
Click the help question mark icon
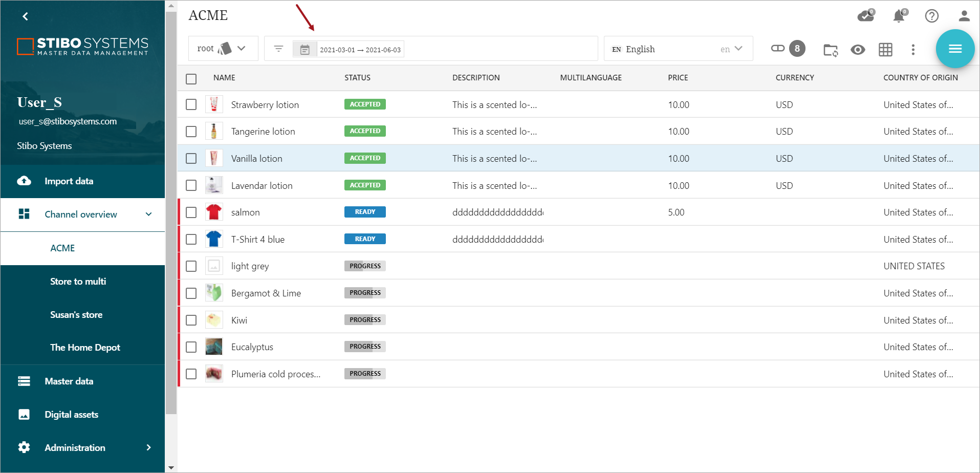pos(931,16)
